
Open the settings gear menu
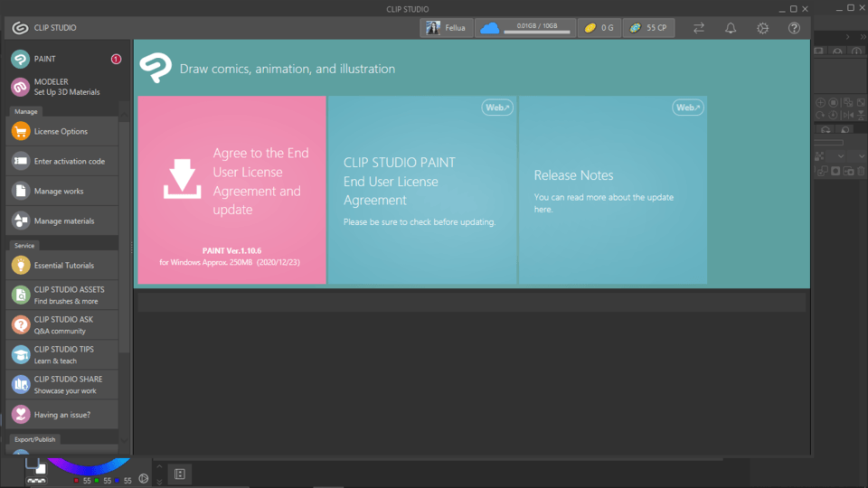coord(762,28)
